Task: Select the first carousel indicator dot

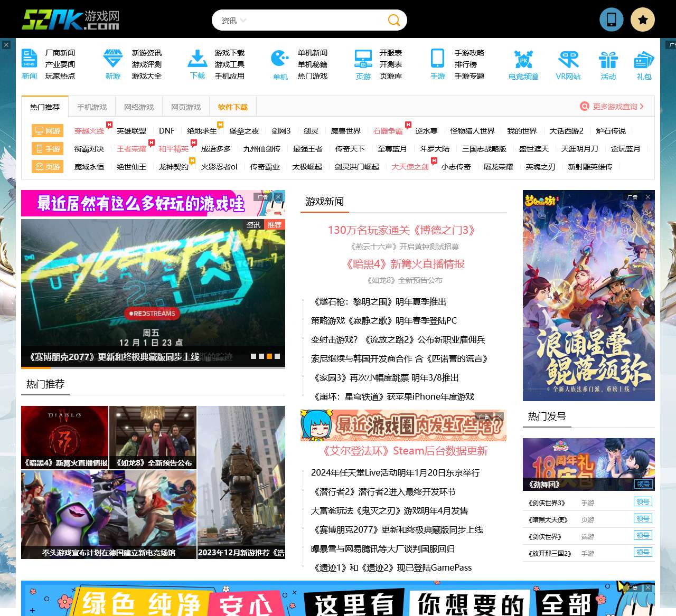Action: point(253,356)
